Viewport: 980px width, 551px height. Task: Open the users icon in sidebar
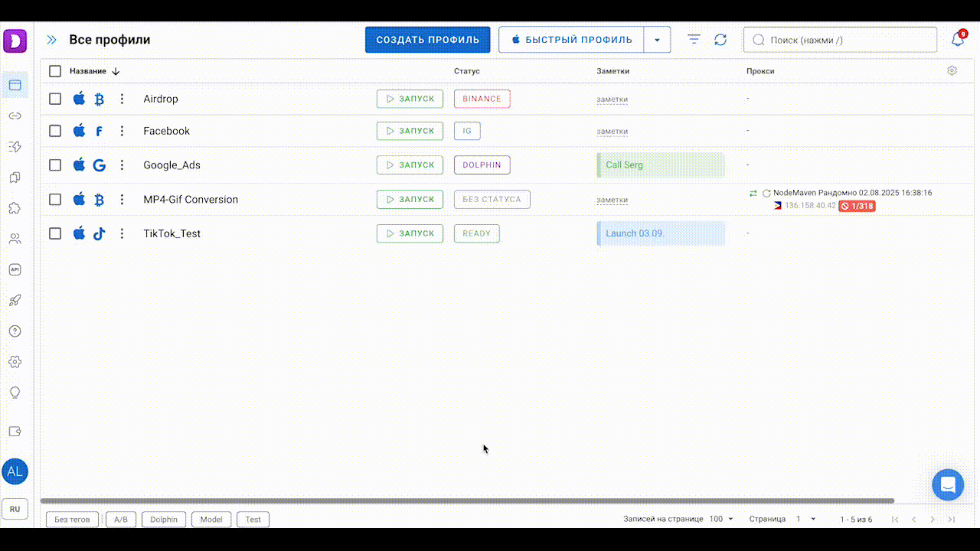click(x=15, y=239)
